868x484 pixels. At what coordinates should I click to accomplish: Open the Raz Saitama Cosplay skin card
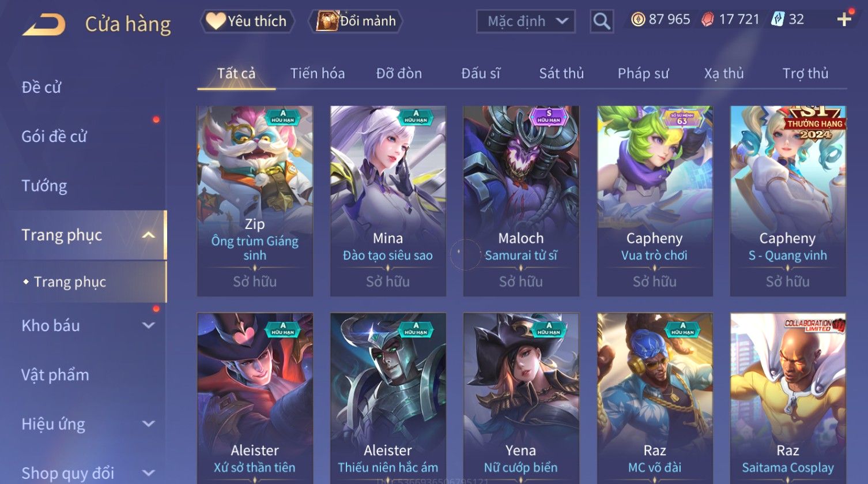pos(788,398)
